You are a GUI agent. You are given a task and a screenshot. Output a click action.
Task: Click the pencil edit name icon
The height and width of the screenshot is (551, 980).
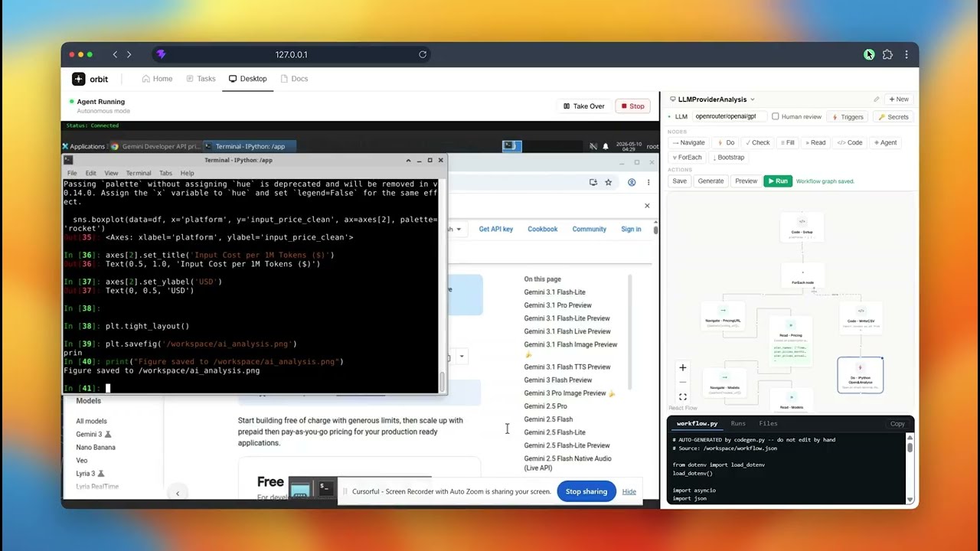(877, 99)
